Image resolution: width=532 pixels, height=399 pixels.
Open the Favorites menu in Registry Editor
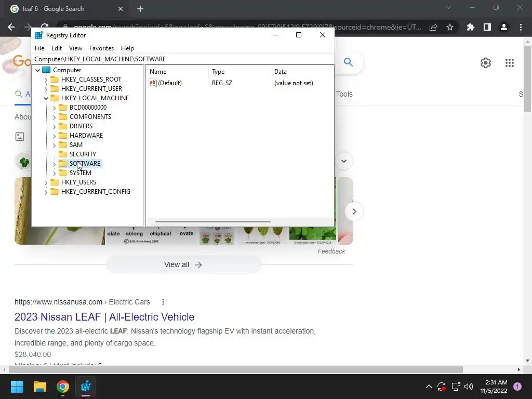(x=101, y=48)
